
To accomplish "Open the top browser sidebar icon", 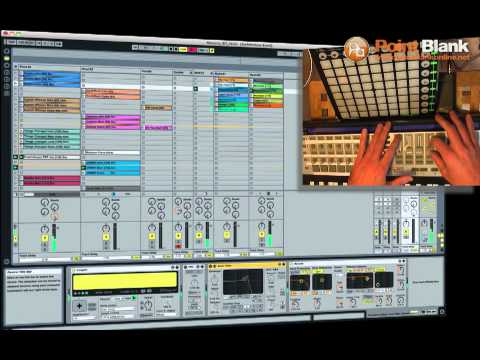I will tap(6, 51).
